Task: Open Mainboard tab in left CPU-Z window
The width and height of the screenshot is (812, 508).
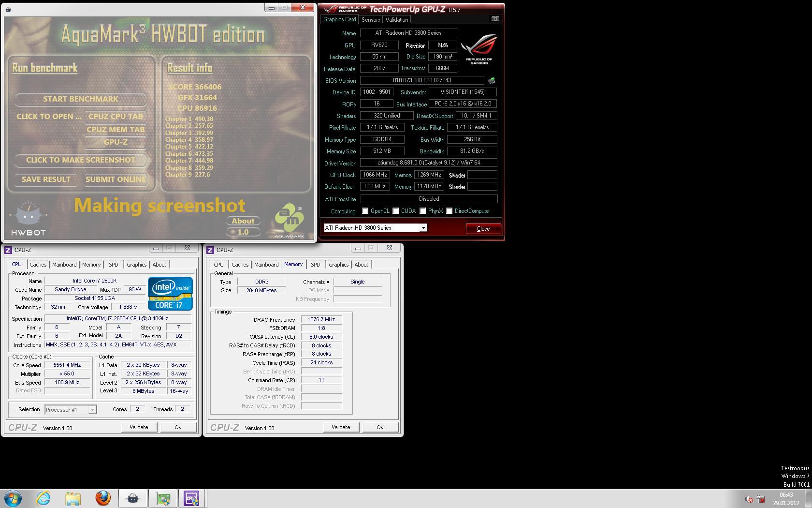Action: click(64, 265)
